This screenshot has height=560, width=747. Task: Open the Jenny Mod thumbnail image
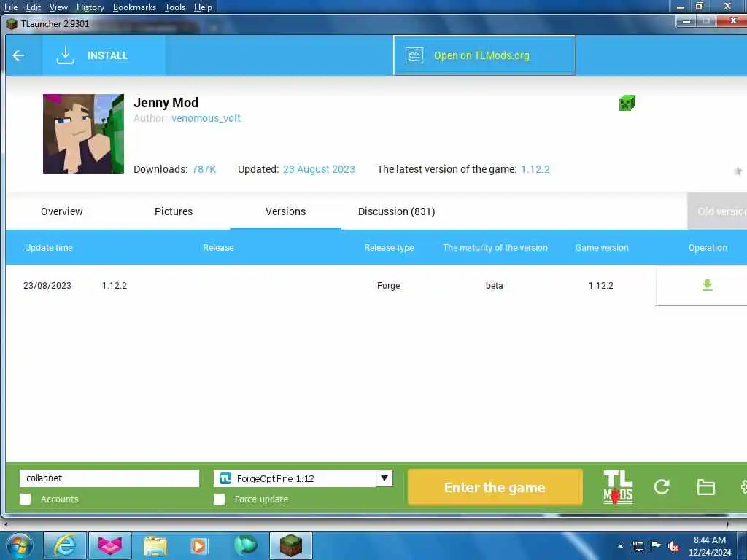click(x=83, y=134)
